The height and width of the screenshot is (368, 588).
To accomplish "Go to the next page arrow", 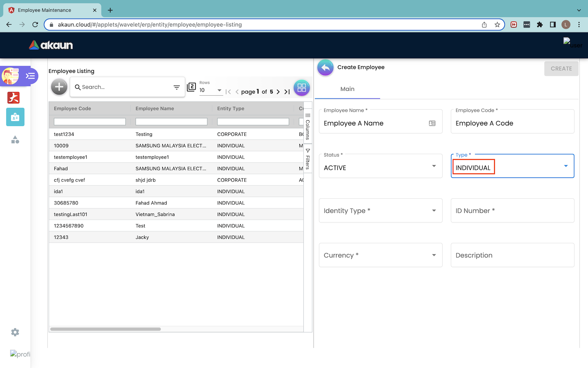I will (x=278, y=92).
